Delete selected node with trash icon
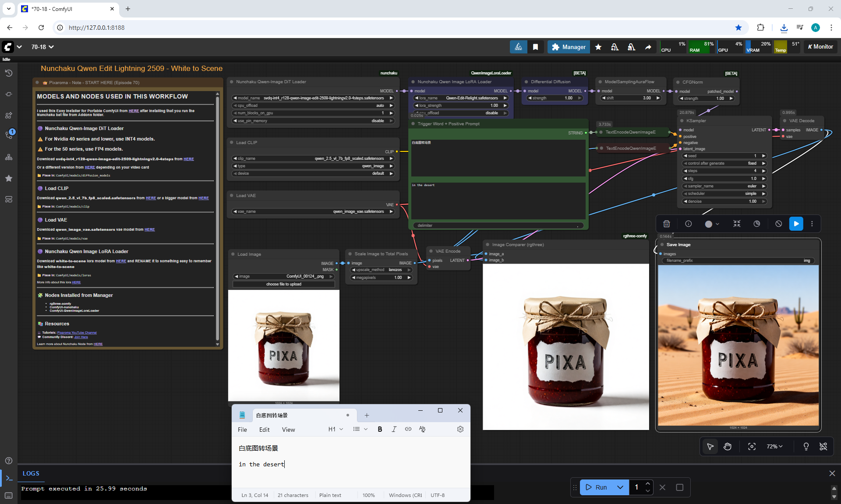This screenshot has width=841, height=504. 666,224
